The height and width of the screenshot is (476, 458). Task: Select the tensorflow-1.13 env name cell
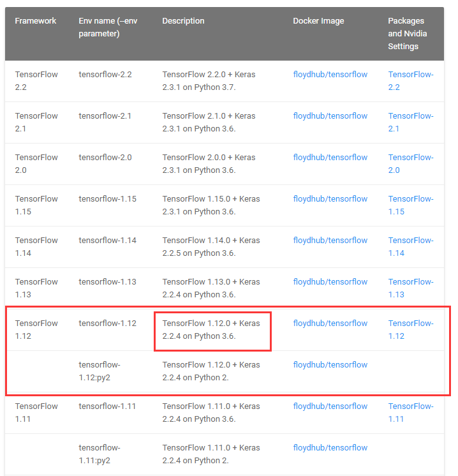(x=107, y=282)
